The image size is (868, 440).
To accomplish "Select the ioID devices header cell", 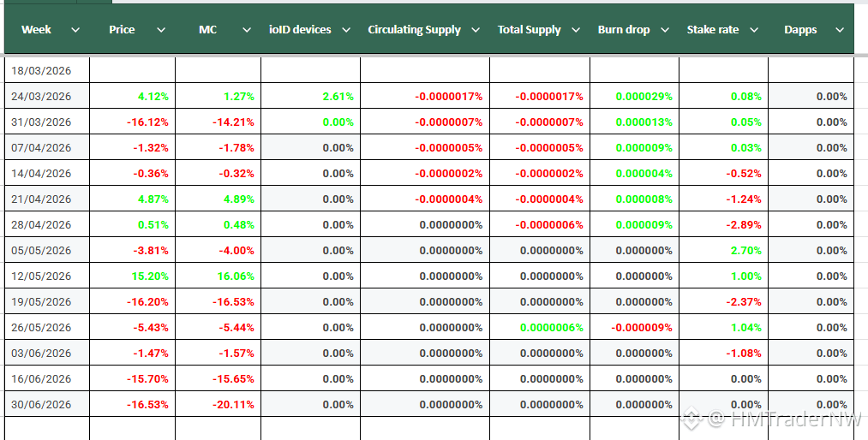I will 310,29.
